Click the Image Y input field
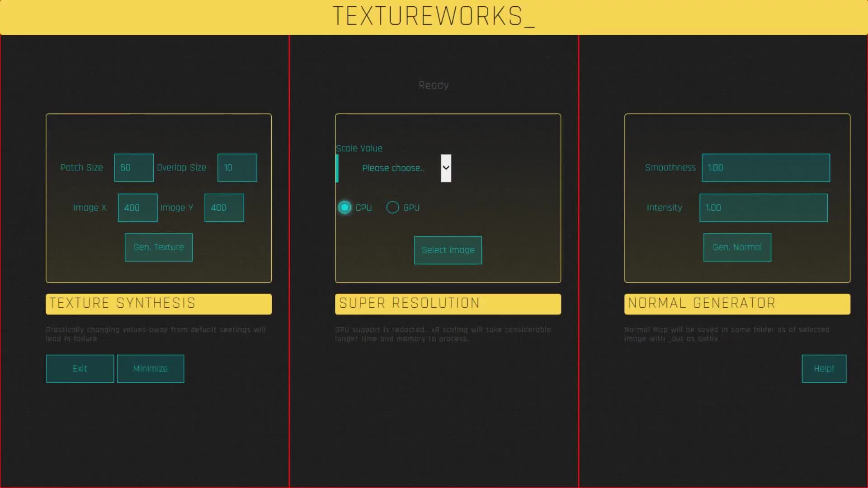868x488 pixels. pyautogui.click(x=224, y=208)
